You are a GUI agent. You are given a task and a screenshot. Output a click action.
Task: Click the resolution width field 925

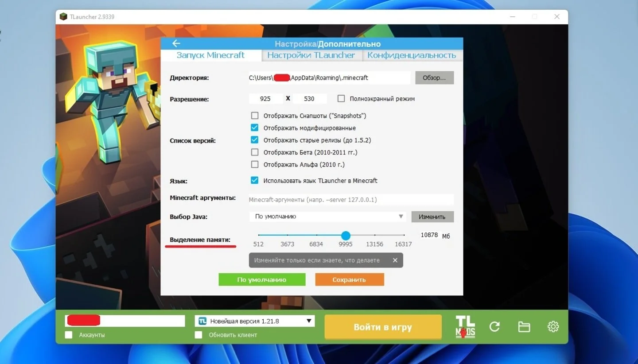[x=266, y=99]
